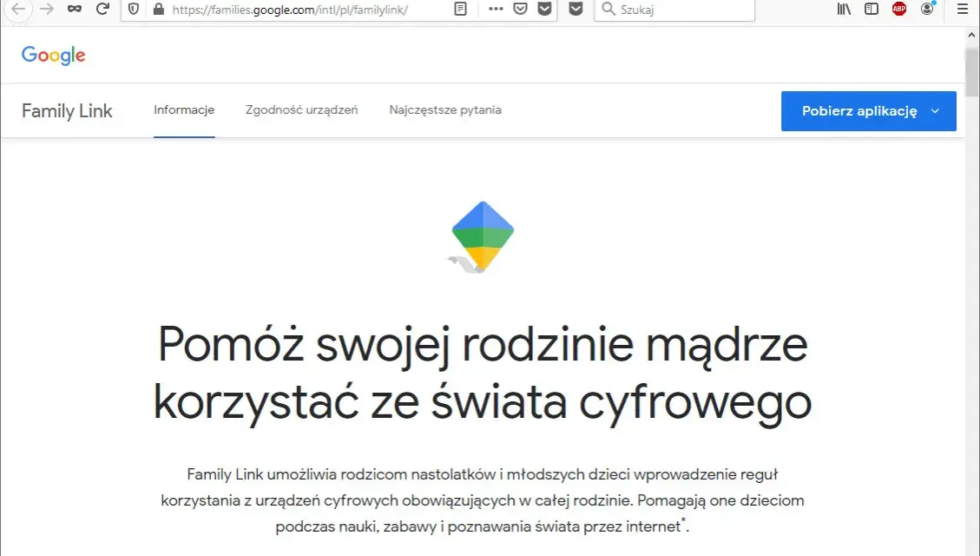Click the Family Link kite logo
The height and width of the screenshot is (556, 980).
[482, 237]
